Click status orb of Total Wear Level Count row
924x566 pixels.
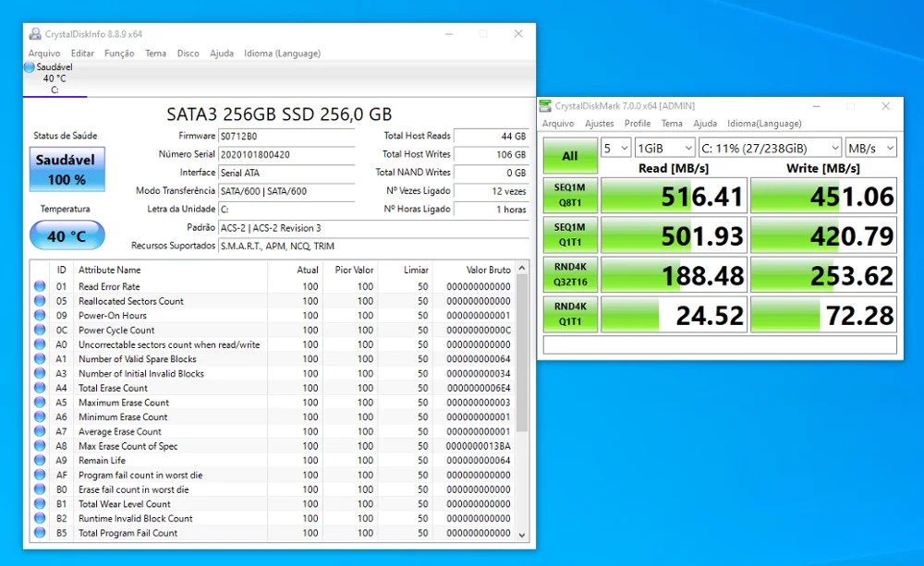tap(40, 503)
